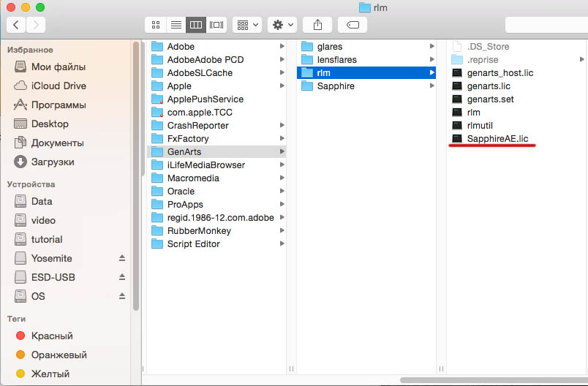Select the Apple folder
Image resolution: width=588 pixels, height=386 pixels.
pyautogui.click(x=216, y=86)
